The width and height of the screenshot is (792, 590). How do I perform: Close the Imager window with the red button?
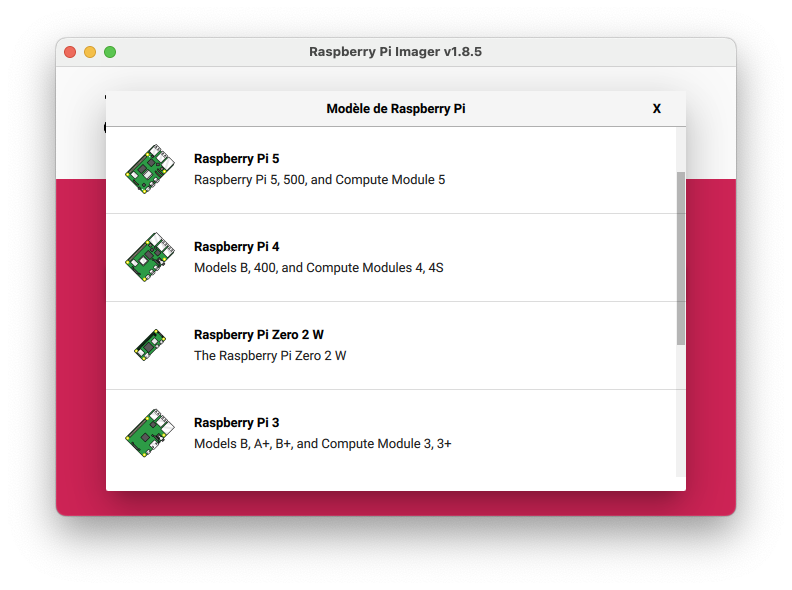pyautogui.click(x=70, y=52)
